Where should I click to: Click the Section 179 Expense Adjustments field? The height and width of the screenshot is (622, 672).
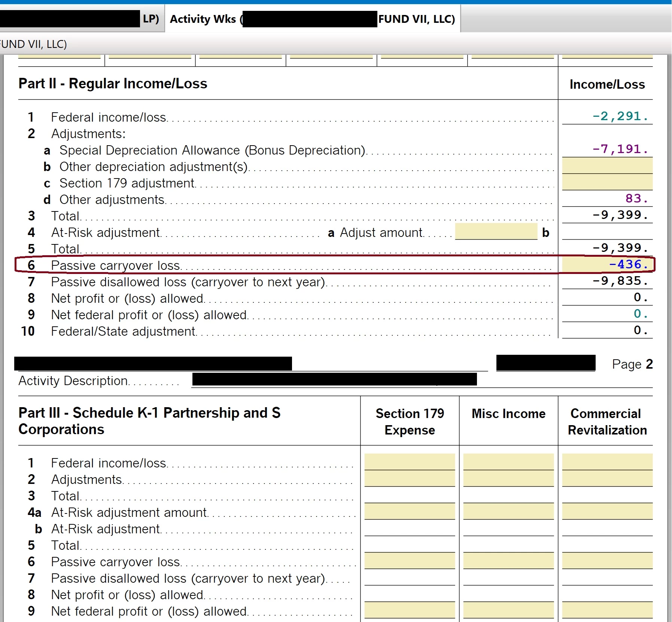(x=410, y=478)
